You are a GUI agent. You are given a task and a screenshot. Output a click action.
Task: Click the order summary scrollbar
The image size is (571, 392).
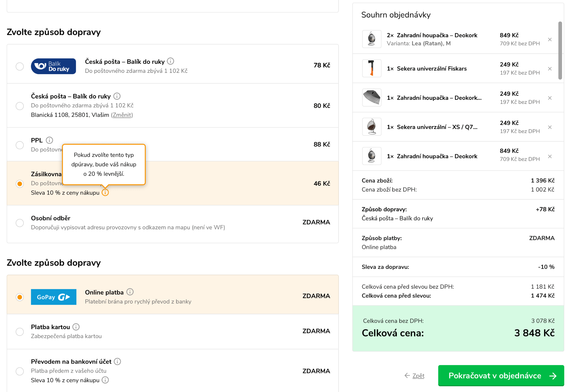pyautogui.click(x=560, y=51)
